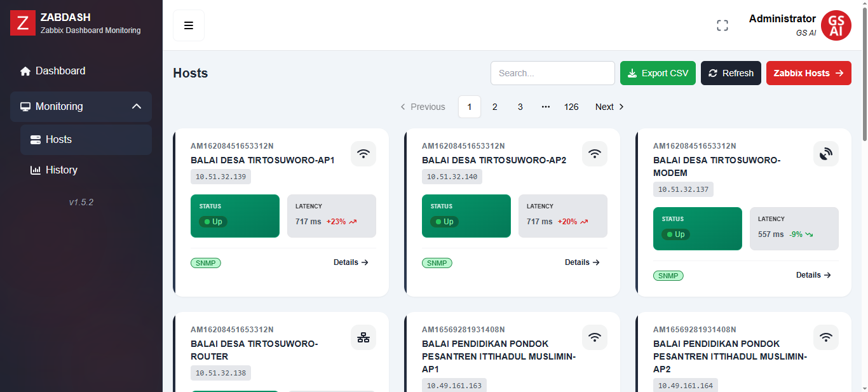The image size is (868, 392).
Task: Open the GS AI administrator avatar
Action: [836, 25]
